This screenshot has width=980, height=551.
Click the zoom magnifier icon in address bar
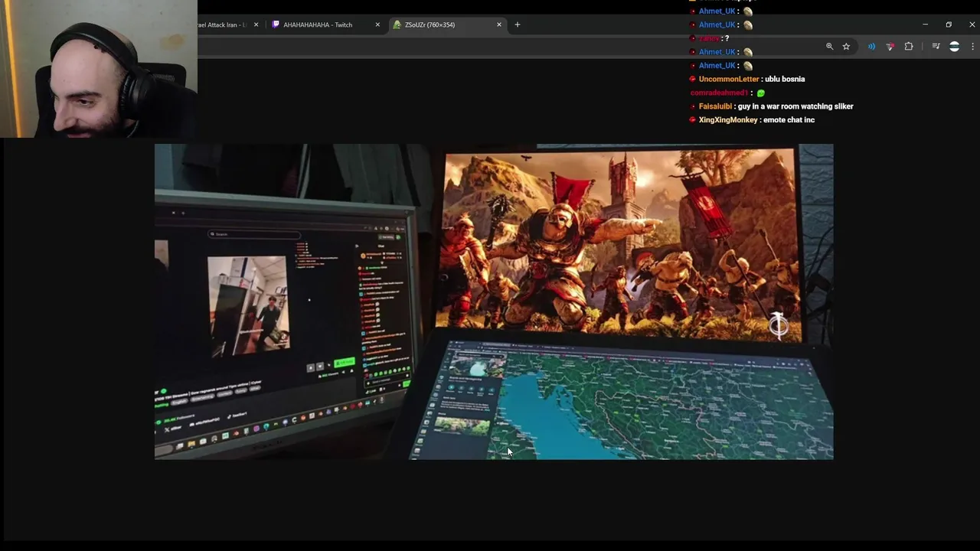tap(829, 47)
